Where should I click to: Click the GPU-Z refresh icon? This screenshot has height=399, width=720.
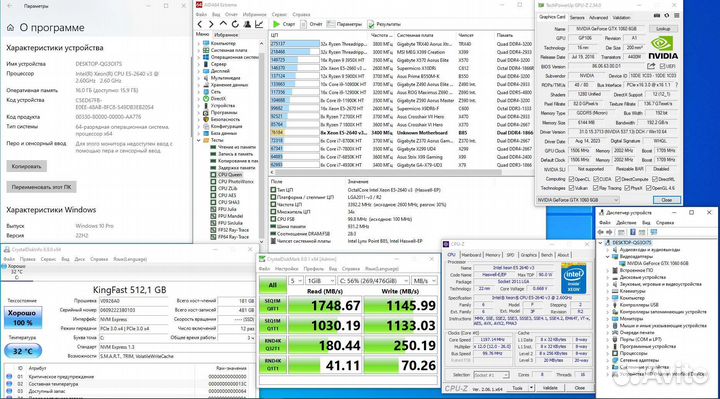[x=667, y=16]
